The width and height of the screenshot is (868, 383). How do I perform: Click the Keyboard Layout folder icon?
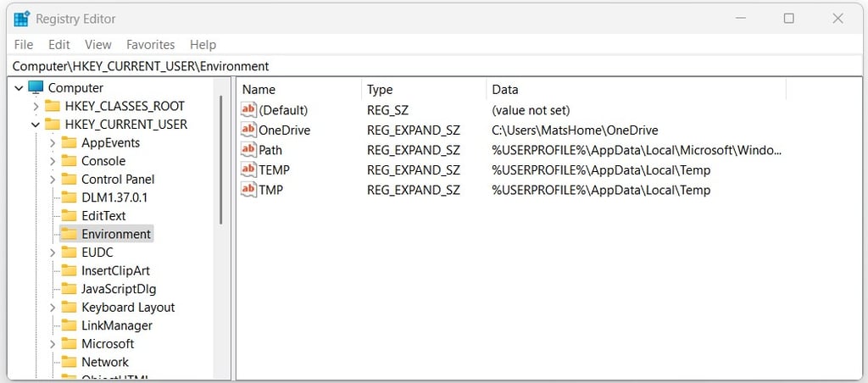click(x=69, y=308)
